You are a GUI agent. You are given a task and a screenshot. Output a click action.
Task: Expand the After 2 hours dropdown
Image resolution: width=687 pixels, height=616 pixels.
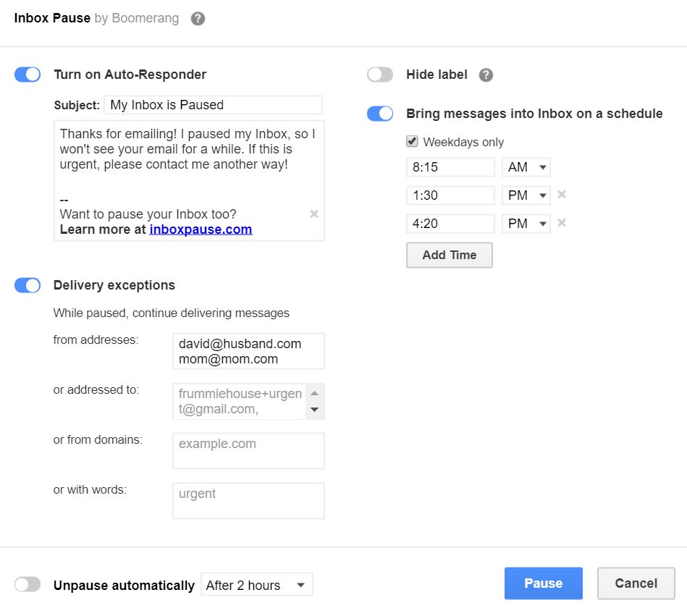[256, 585]
